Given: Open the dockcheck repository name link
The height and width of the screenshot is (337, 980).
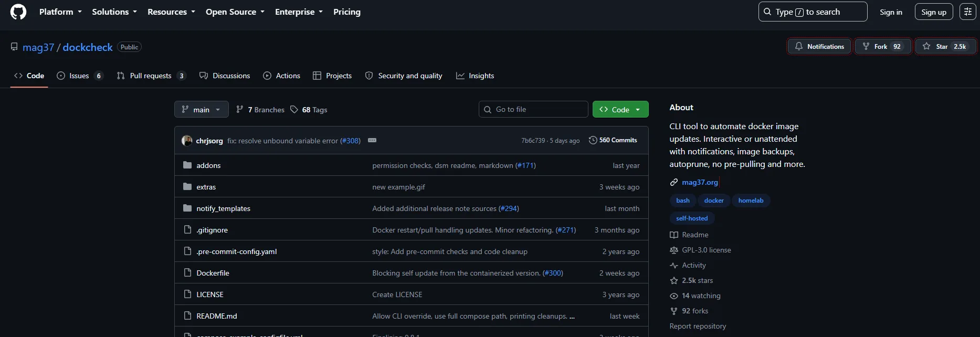Looking at the screenshot, I should click(x=88, y=47).
